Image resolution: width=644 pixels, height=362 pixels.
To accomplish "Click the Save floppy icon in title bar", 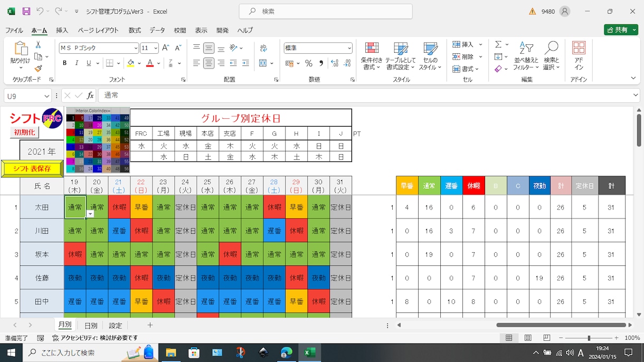I will coord(26,11).
